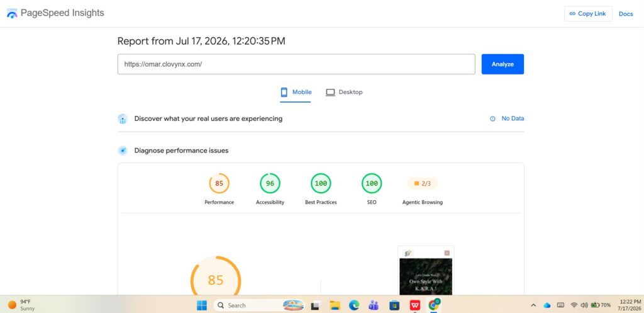
Task: Select the SEO score gauge 100
Action: (x=372, y=183)
